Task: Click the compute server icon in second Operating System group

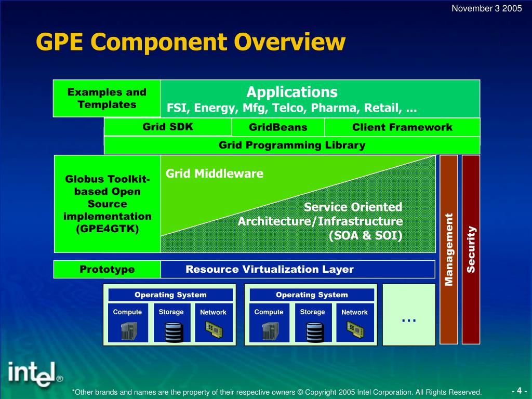Action: [270, 331]
